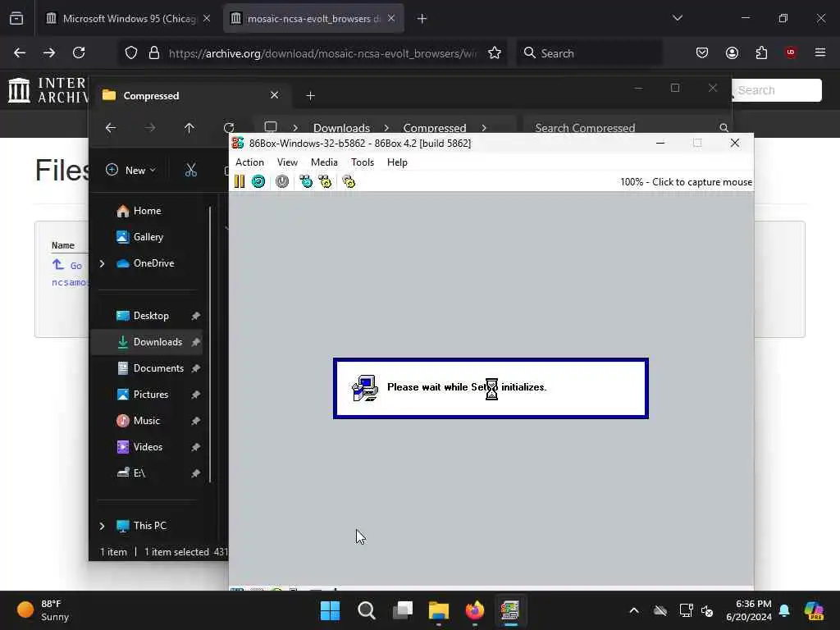Screen dimensions: 840x630
Task: Open a new Firefox tab
Action: click(x=422, y=19)
